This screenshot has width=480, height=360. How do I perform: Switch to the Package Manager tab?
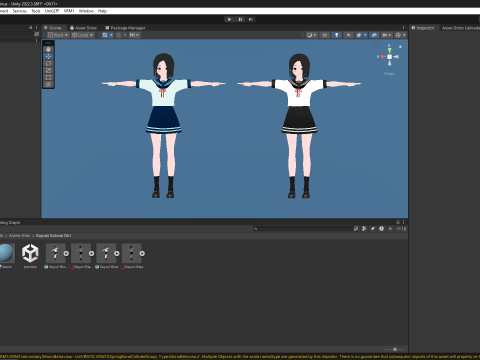tap(125, 28)
